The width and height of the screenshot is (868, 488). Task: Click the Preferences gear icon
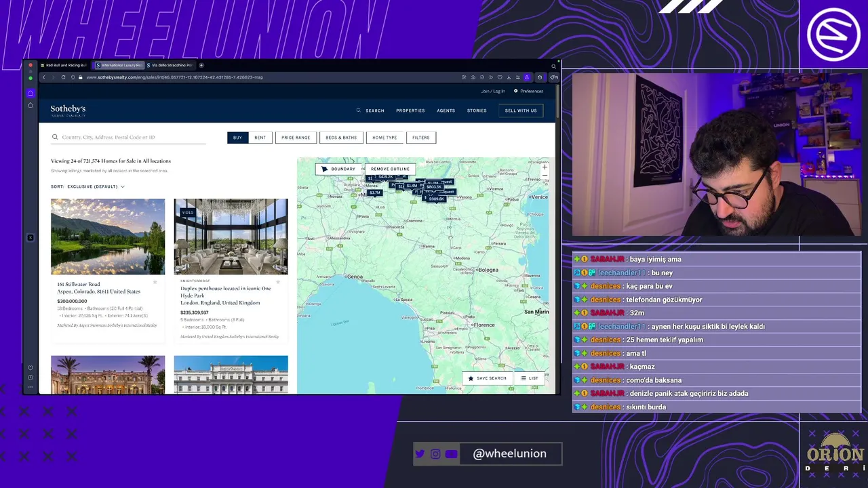(515, 91)
